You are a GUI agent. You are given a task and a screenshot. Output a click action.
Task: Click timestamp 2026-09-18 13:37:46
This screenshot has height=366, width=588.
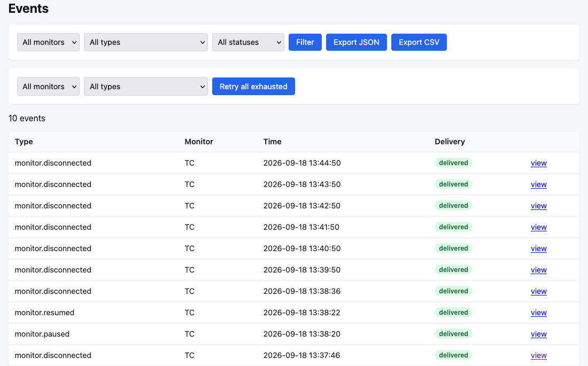[302, 355]
